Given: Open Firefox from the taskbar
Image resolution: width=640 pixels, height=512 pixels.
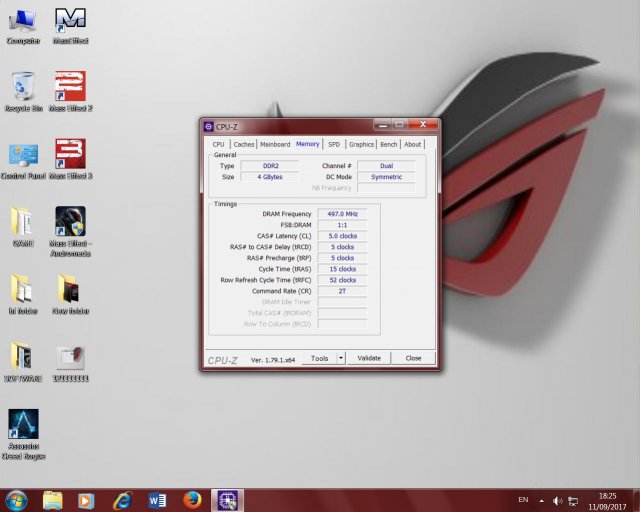Looking at the screenshot, I should click(x=193, y=500).
